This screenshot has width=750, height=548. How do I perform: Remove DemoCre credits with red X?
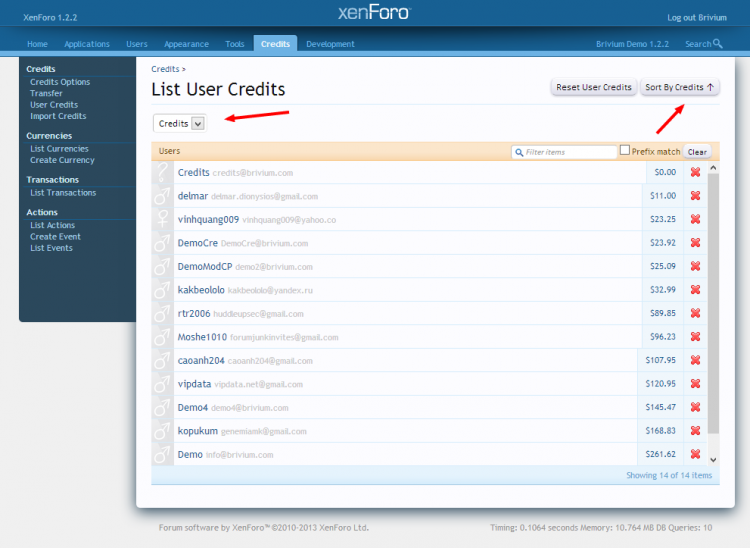tap(695, 242)
